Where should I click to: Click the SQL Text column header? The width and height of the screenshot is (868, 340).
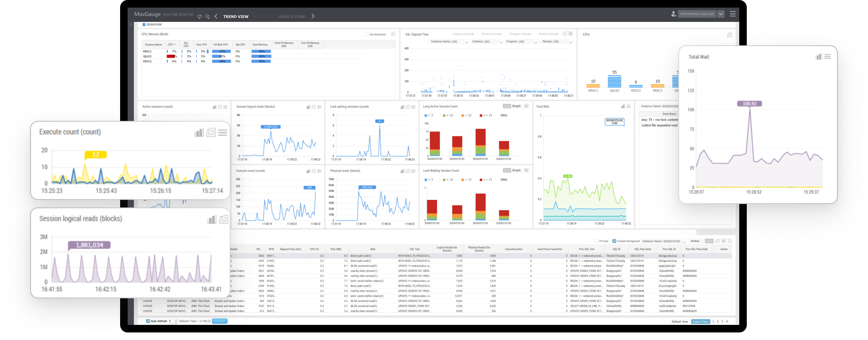point(415,249)
